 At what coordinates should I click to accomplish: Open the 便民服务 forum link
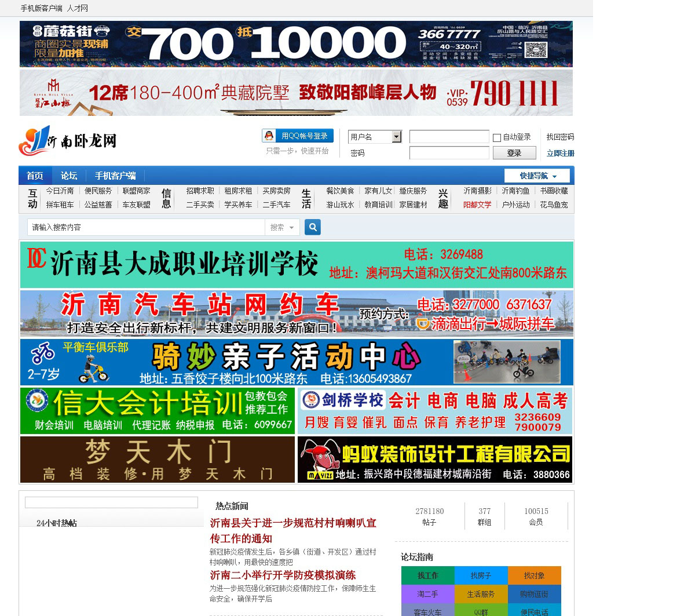pos(98,191)
